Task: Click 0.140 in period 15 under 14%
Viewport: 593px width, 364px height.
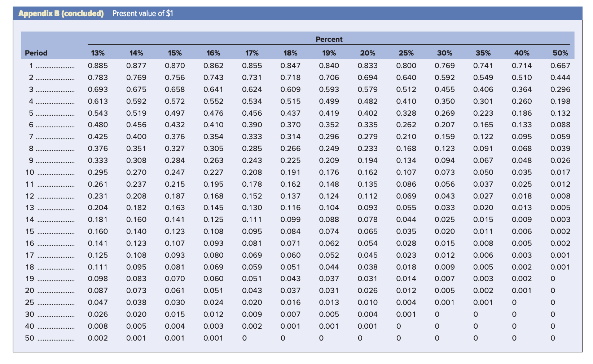Action: point(136,231)
